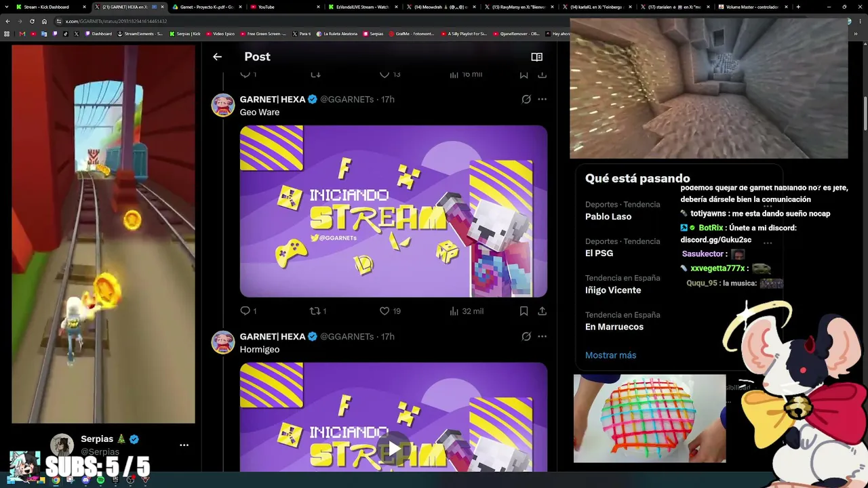Open the apps grid in bookmarks bar

pyautogui.click(x=7, y=34)
